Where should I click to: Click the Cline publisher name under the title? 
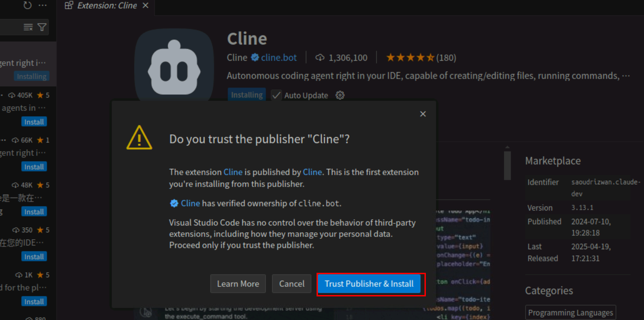(x=237, y=58)
